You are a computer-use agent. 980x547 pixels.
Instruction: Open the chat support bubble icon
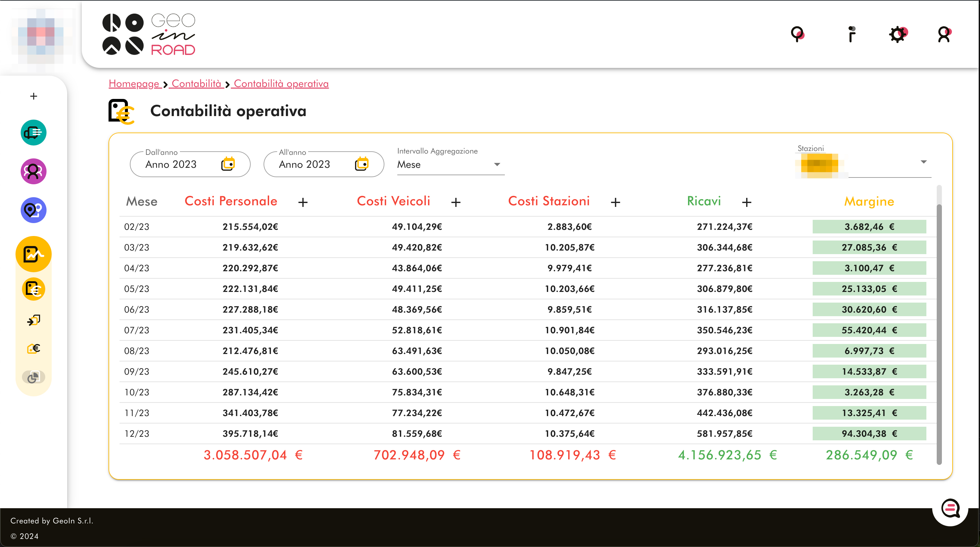(950, 508)
